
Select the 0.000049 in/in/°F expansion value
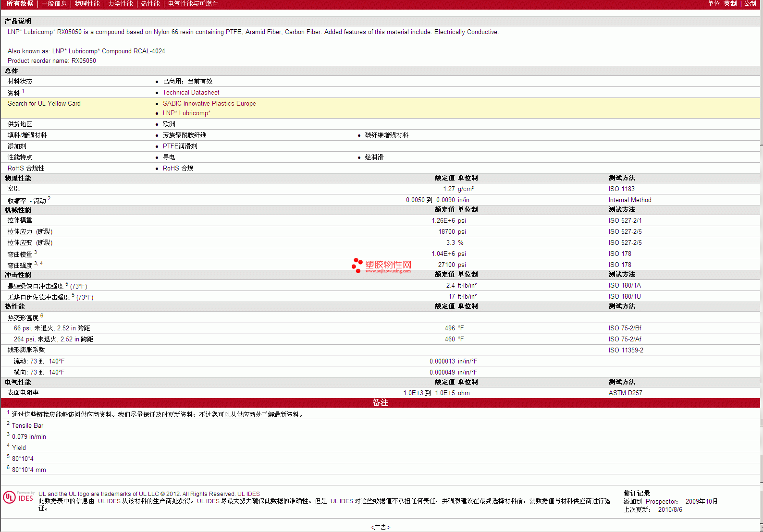click(x=453, y=373)
